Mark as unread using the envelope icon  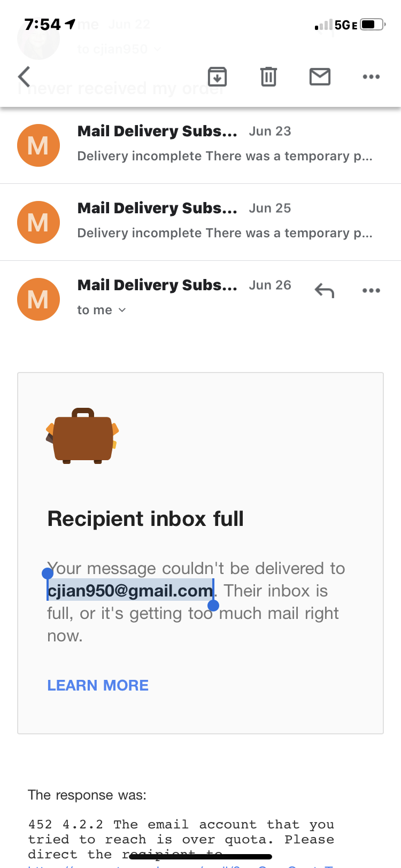coord(320,77)
